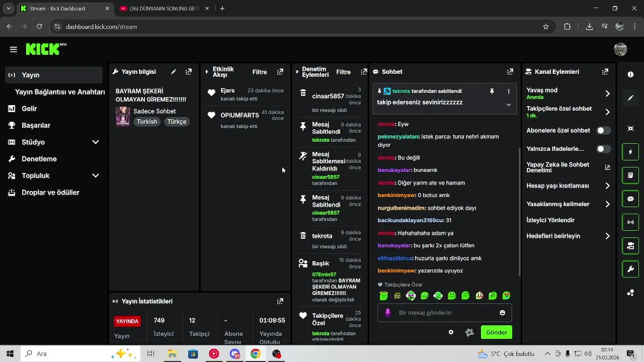Toggle the chat bubble widget icon in the right sidebar
644x362 pixels.
point(630,199)
